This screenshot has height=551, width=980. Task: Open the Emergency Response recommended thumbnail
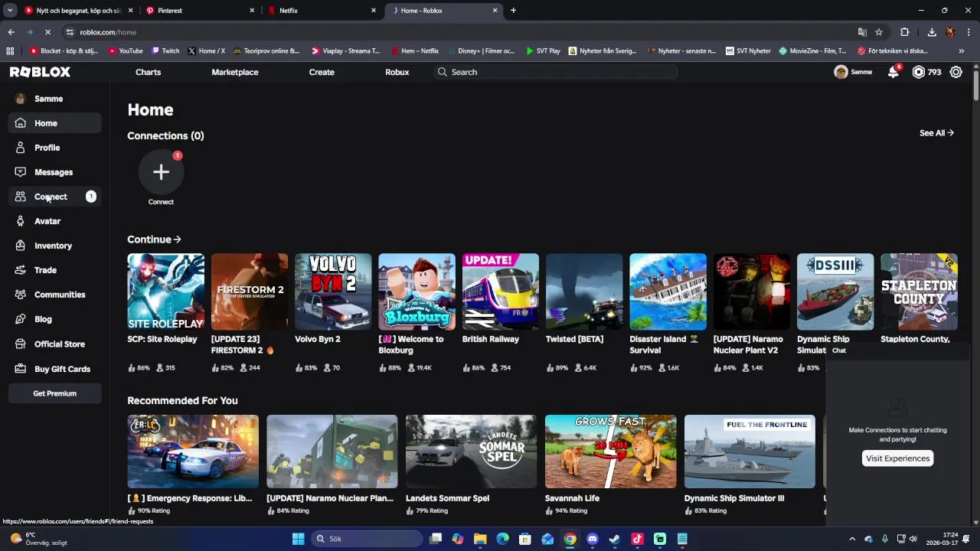[x=193, y=452]
